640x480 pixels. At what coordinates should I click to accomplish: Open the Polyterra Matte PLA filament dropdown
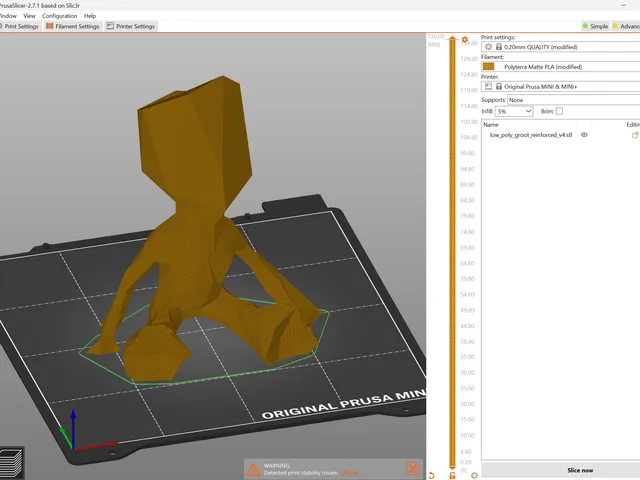pos(560,67)
